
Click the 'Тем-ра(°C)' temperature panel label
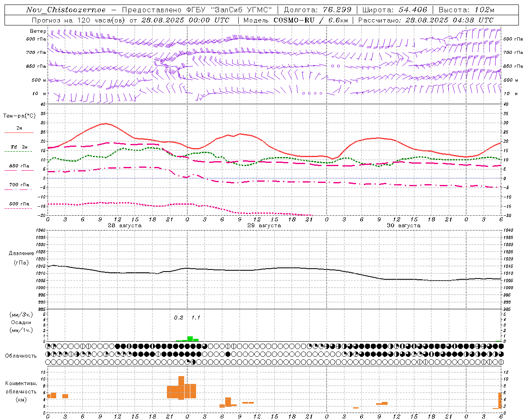(x=19, y=116)
